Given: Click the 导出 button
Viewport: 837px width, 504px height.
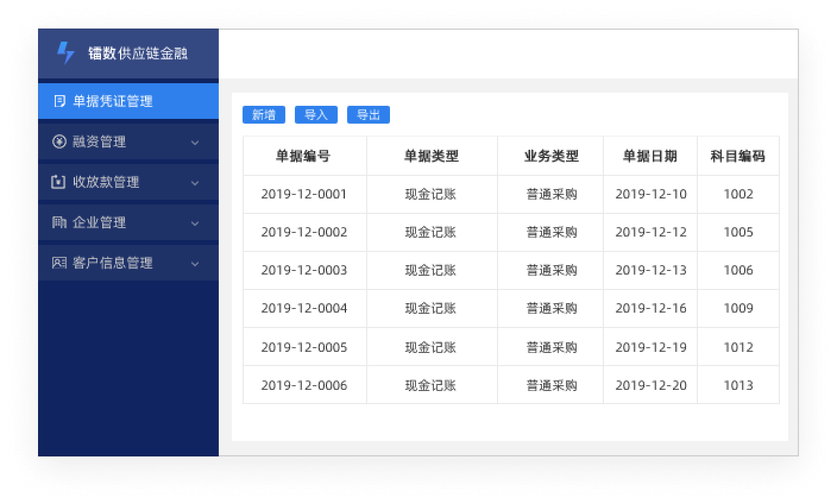Looking at the screenshot, I should (369, 115).
